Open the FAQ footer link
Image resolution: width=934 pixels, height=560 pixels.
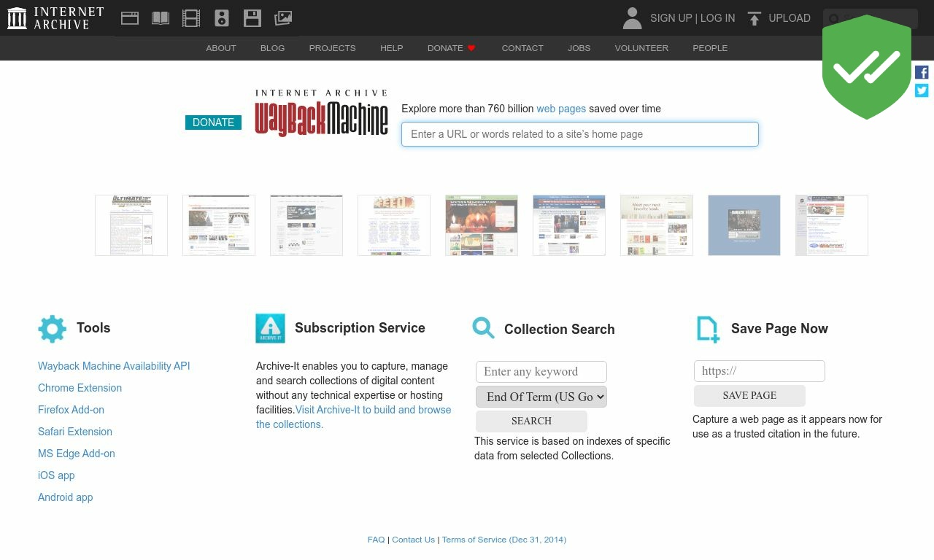376,540
